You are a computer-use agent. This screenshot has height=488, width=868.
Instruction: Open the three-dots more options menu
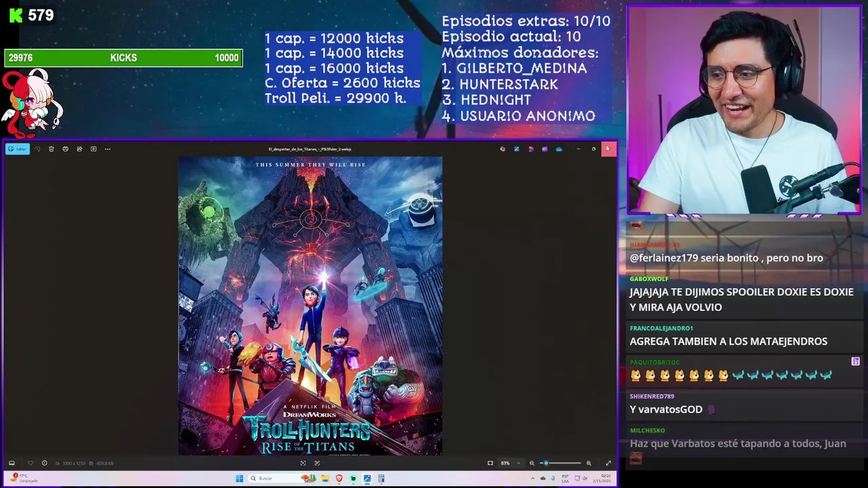[x=107, y=149]
